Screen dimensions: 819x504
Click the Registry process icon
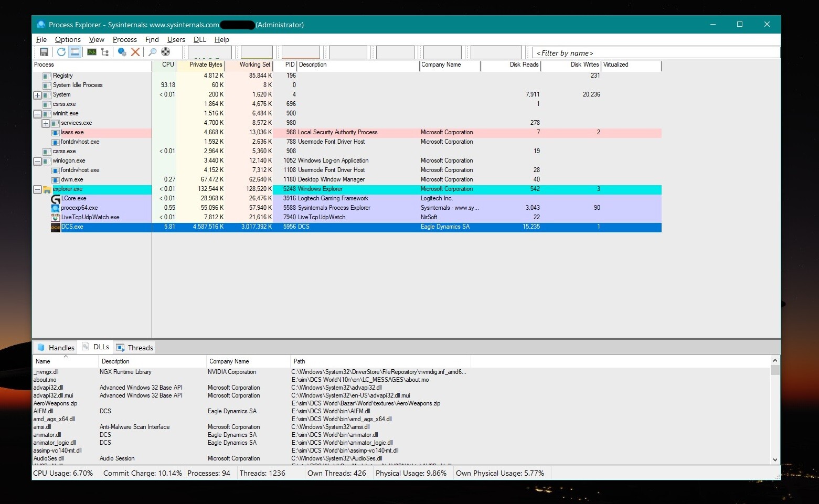[47, 76]
